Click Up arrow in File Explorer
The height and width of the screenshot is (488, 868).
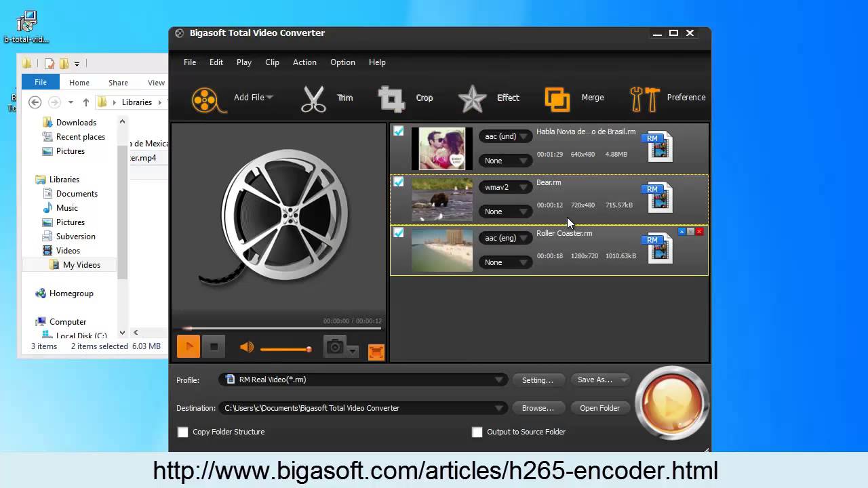click(85, 102)
